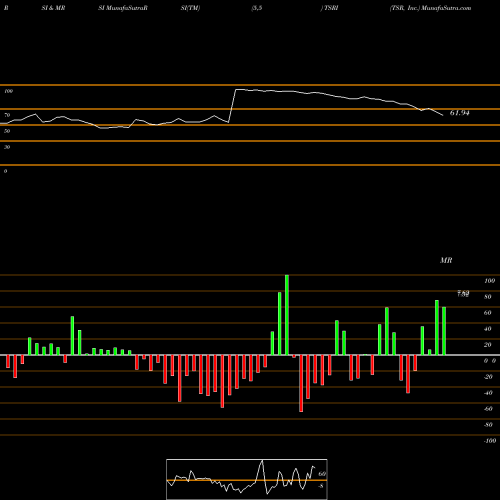Click the end point of the RSI line
Screen dimensions: 500x500
(443, 115)
